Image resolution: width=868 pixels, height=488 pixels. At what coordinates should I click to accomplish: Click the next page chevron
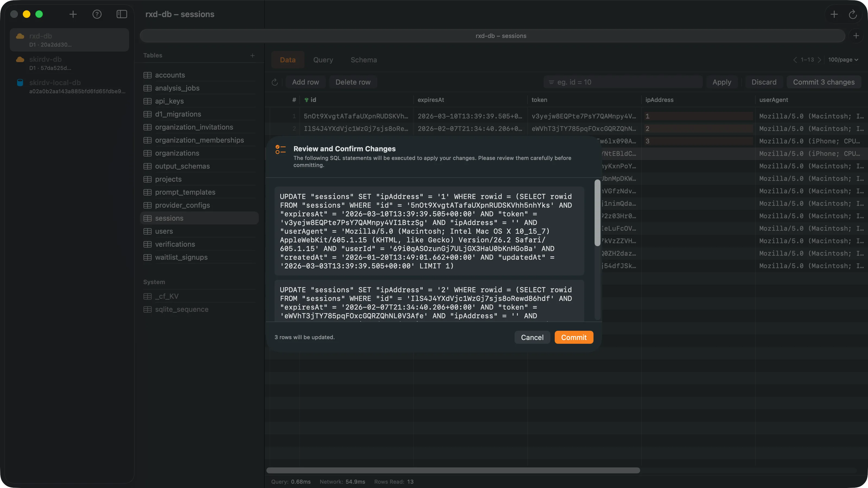click(x=820, y=60)
